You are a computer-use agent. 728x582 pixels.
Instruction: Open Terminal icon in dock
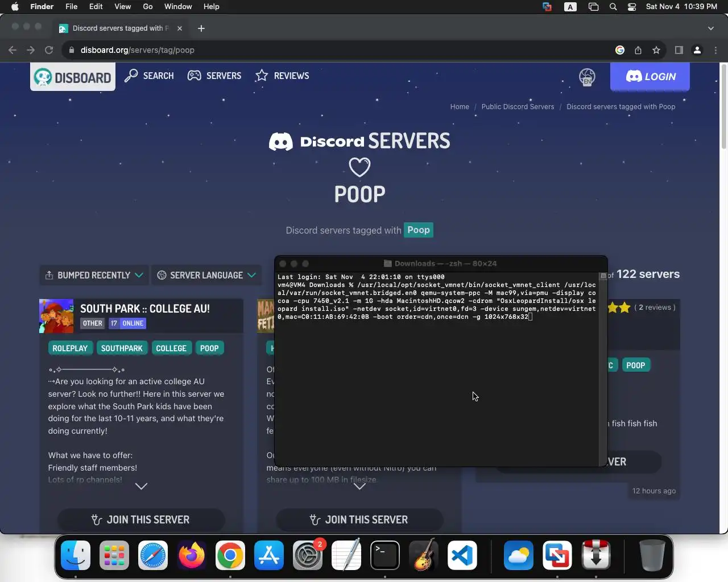coord(385,555)
